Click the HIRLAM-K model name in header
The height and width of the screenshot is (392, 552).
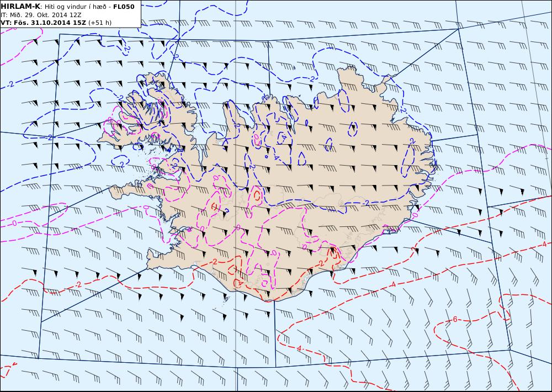20,7
